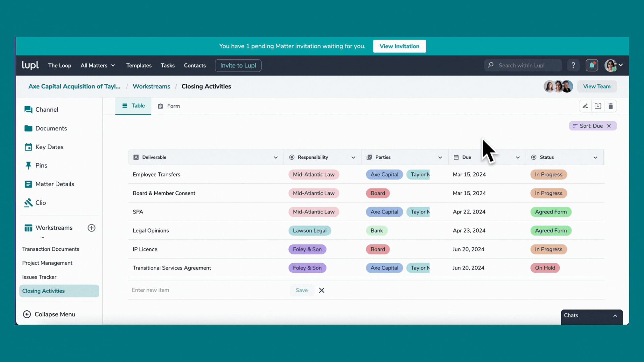The image size is (644, 362).
Task: Open The Loop menu item
Action: point(59,65)
